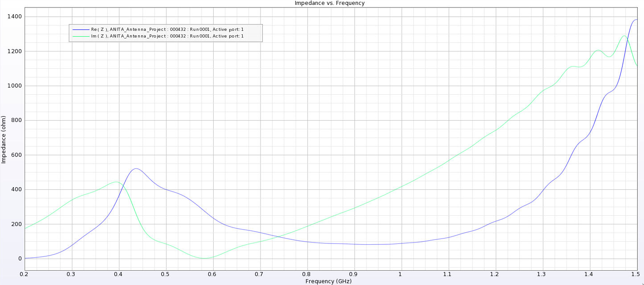Click the 1400 tick label on y-axis

tap(14, 17)
